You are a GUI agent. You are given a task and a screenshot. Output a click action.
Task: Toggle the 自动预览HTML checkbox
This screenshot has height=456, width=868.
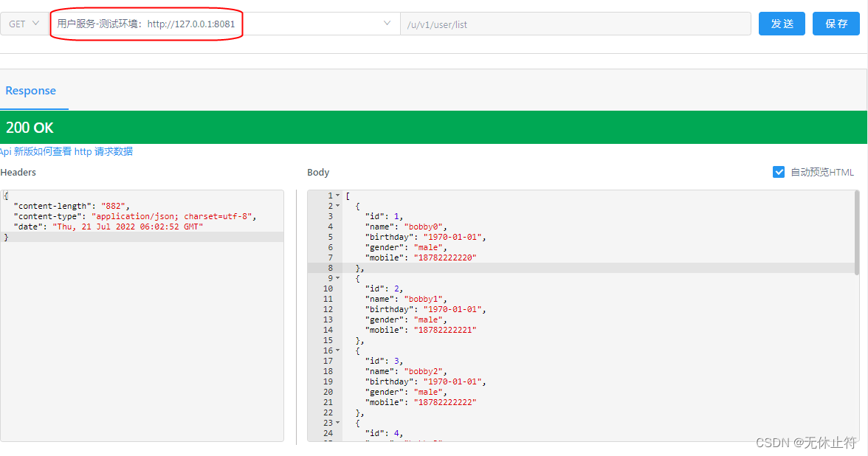[x=779, y=172]
